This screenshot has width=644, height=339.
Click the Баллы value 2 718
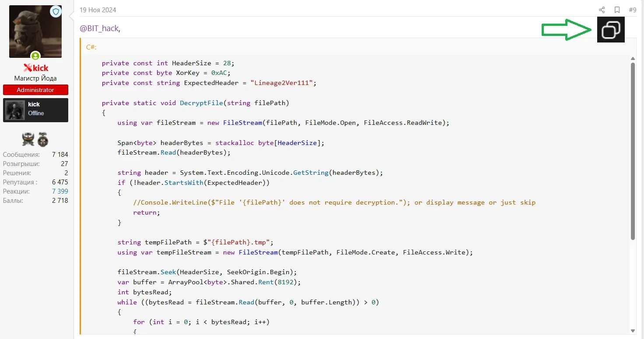60,201
